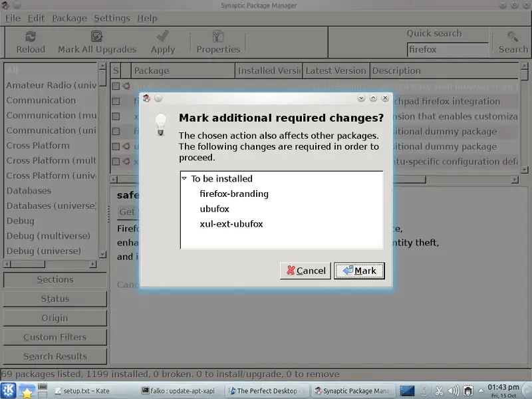Image resolution: width=532 pixels, height=399 pixels.
Task: Toggle checkbox for easy web browser row
Action: coord(116,86)
